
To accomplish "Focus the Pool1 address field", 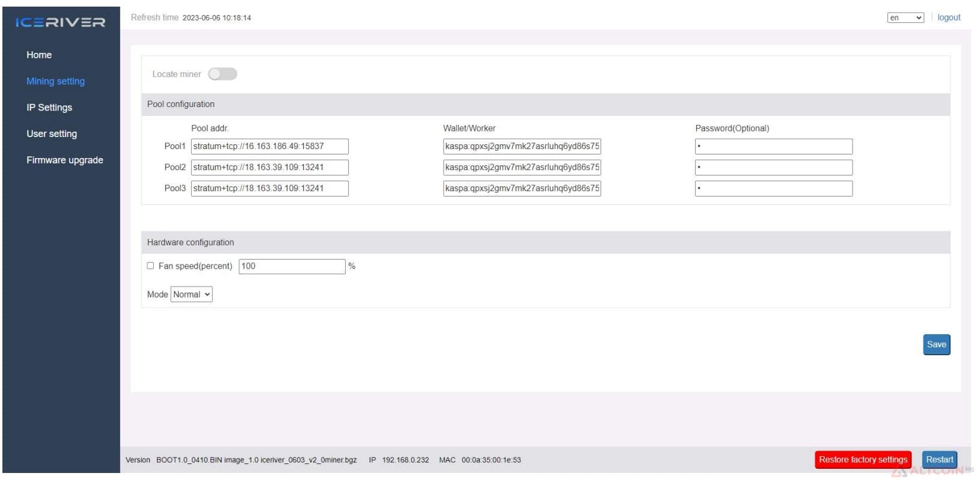I will (270, 147).
